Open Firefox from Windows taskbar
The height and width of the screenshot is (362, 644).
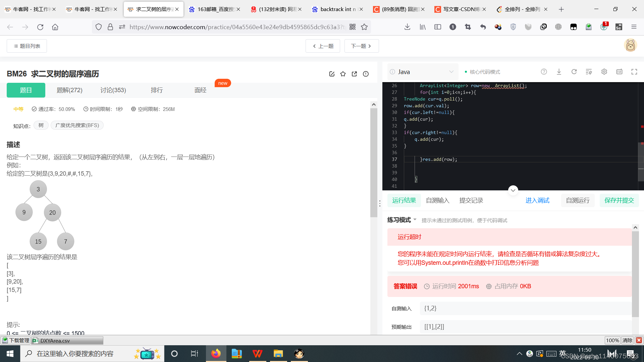216,354
